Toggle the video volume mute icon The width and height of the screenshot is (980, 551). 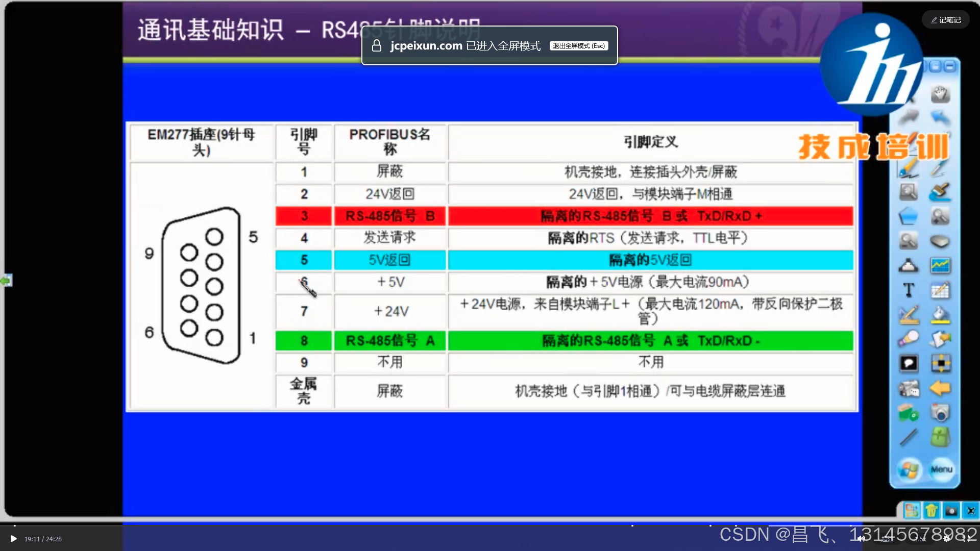point(861,539)
